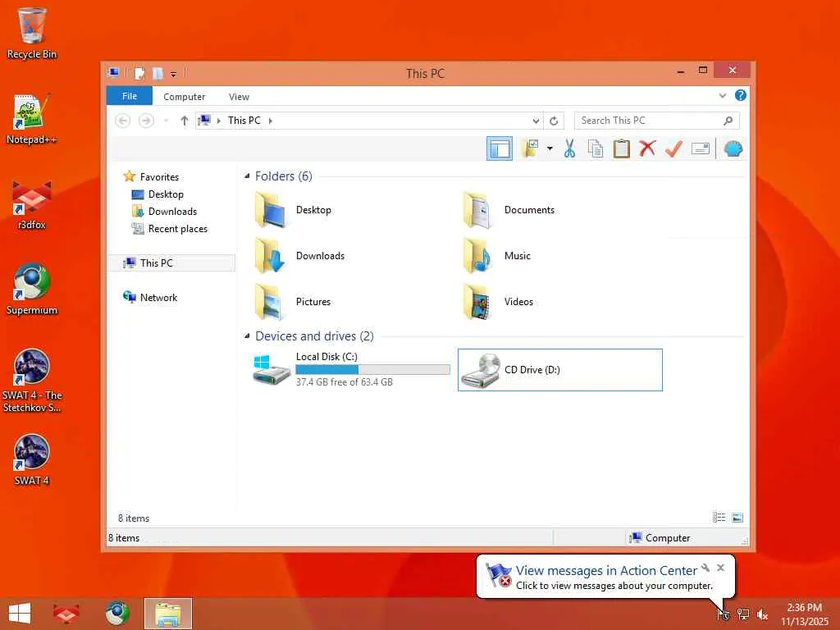The width and height of the screenshot is (840, 630).
Task: Go up one level with Up arrow
Action: tap(185, 121)
